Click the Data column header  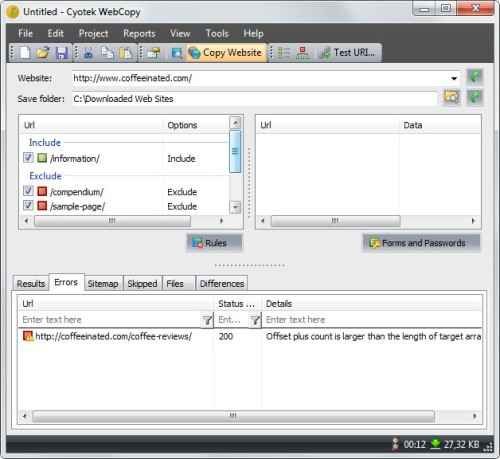(439, 125)
